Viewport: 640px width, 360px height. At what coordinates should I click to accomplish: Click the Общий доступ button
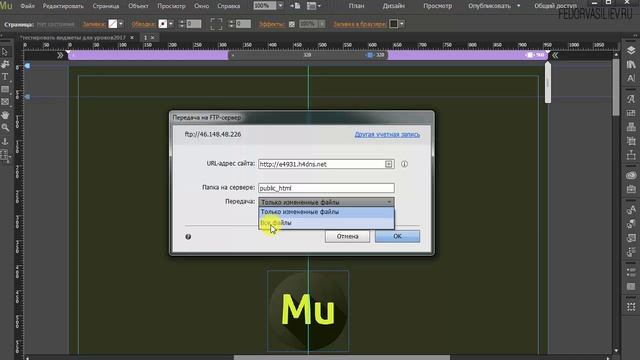(556, 6)
